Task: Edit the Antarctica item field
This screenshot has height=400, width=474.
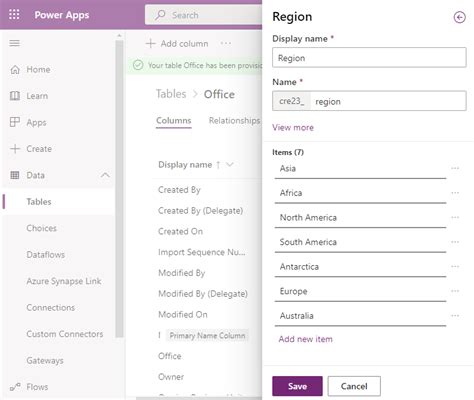Action: point(360,267)
